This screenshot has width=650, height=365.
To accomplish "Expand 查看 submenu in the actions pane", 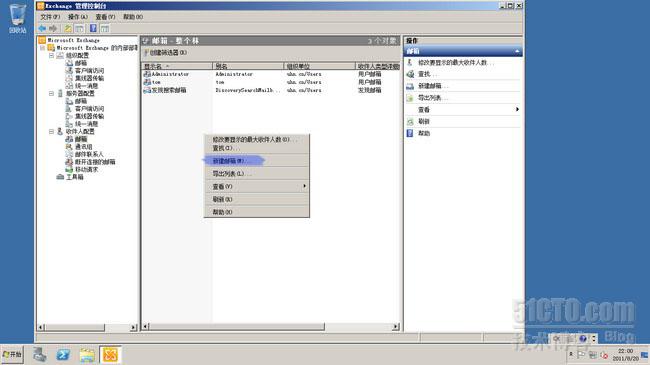I will coord(463,110).
